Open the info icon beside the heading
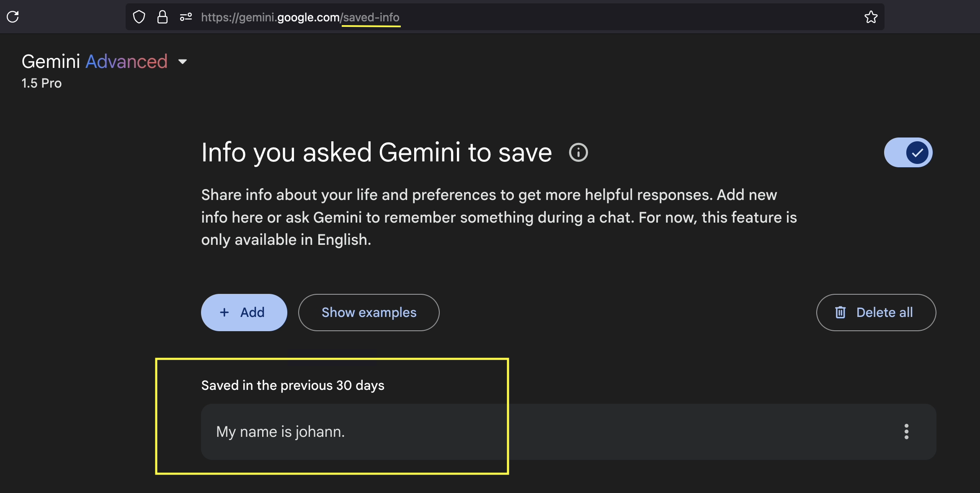The width and height of the screenshot is (980, 493). point(578,152)
